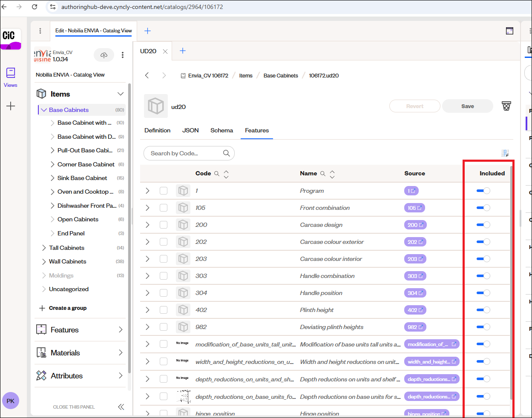Screen dimensions: 532x418
Task: Navigate back with breadcrumb arrow
Action: coord(147,75)
